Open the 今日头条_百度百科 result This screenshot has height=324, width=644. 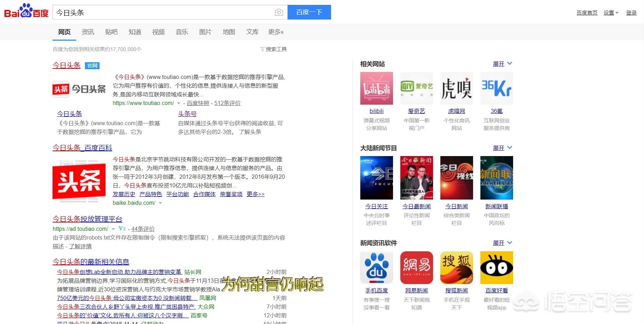[82, 148]
